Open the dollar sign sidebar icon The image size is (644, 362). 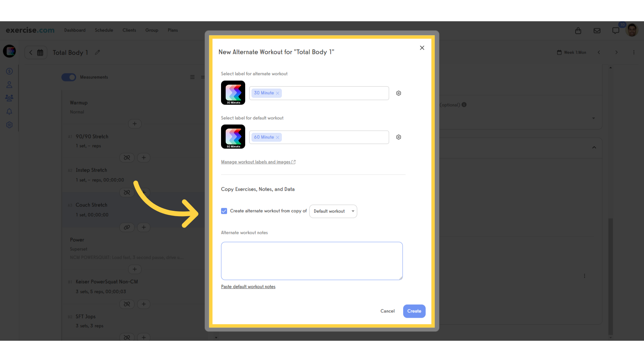coord(9,71)
